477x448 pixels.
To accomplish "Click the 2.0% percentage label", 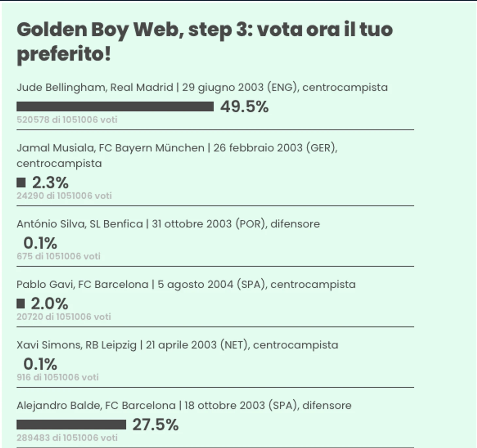I will pyautogui.click(x=50, y=304).
